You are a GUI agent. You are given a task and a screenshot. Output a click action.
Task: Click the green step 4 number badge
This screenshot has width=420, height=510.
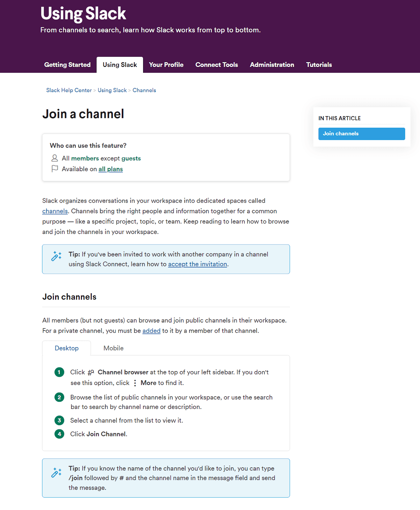[x=59, y=434]
